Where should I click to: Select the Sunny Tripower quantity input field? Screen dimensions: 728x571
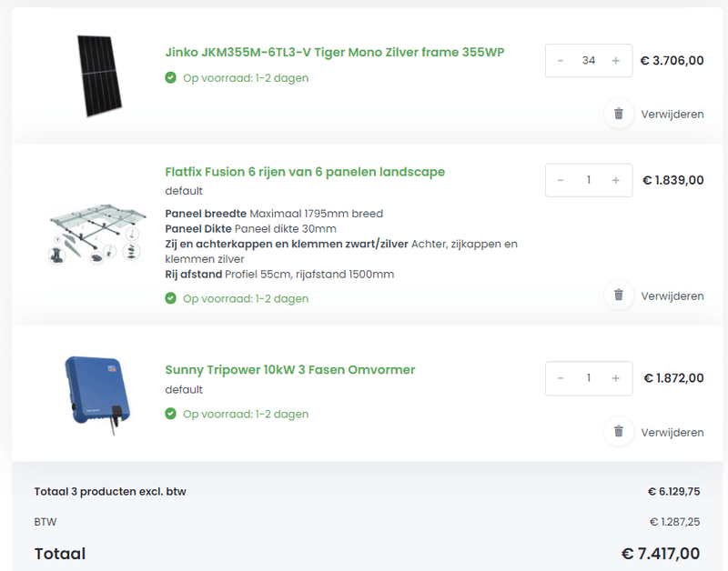pos(589,378)
